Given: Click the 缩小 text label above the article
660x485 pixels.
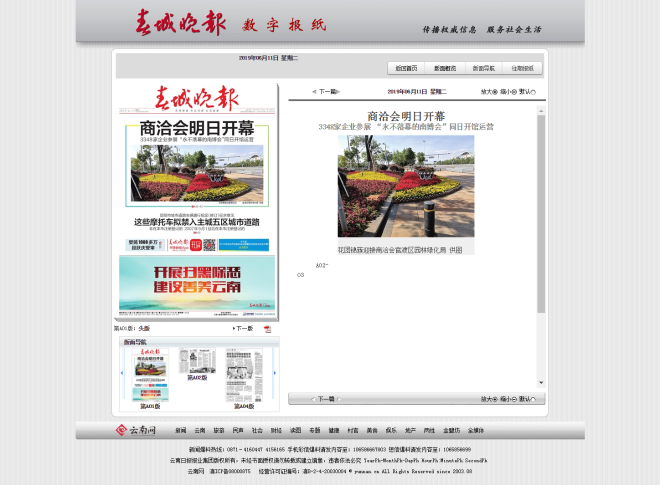Looking at the screenshot, I should 506,91.
